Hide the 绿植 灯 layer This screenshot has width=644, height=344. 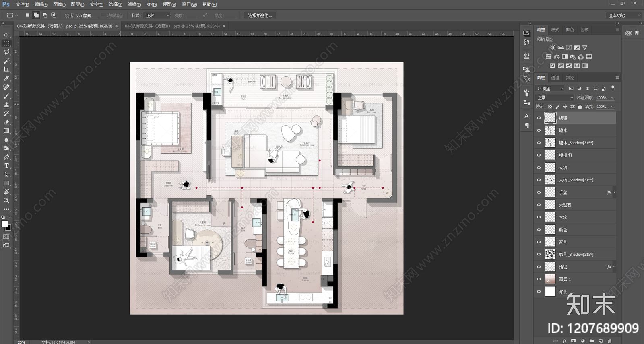click(x=539, y=155)
